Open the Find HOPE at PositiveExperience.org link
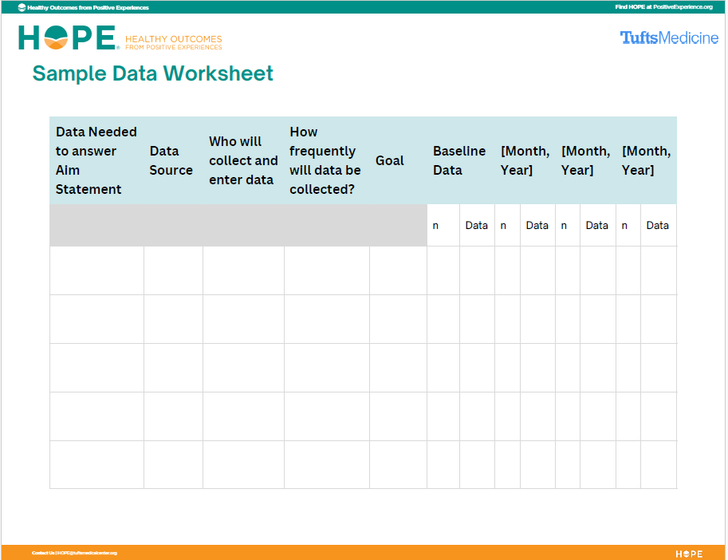This screenshot has height=560, width=728. click(662, 7)
